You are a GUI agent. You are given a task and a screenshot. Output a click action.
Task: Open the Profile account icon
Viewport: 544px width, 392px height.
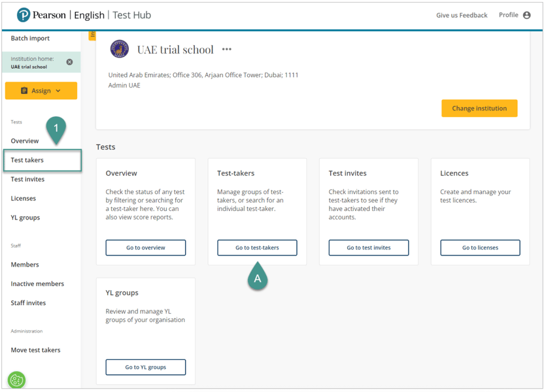point(526,15)
